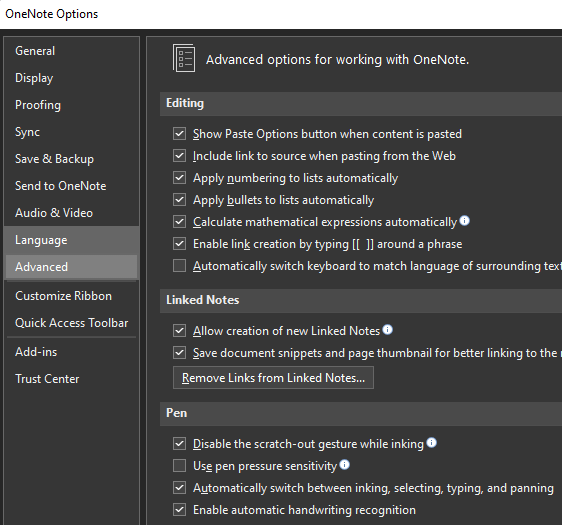This screenshot has height=525, width=562.
Task: Uncheck Disable the scratch-out gesture while inking
Action: click(179, 444)
